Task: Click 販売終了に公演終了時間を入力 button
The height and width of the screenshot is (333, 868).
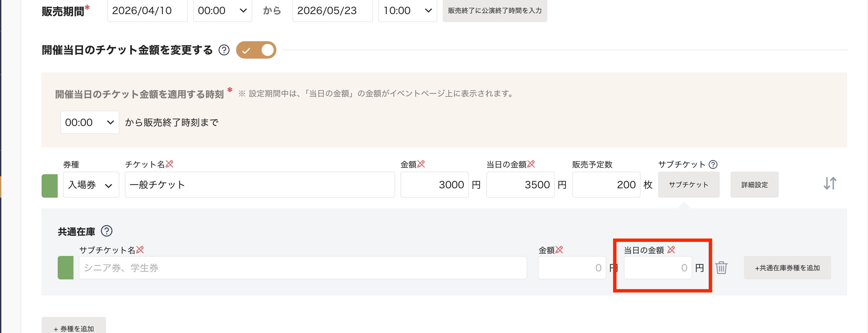Action: [494, 11]
